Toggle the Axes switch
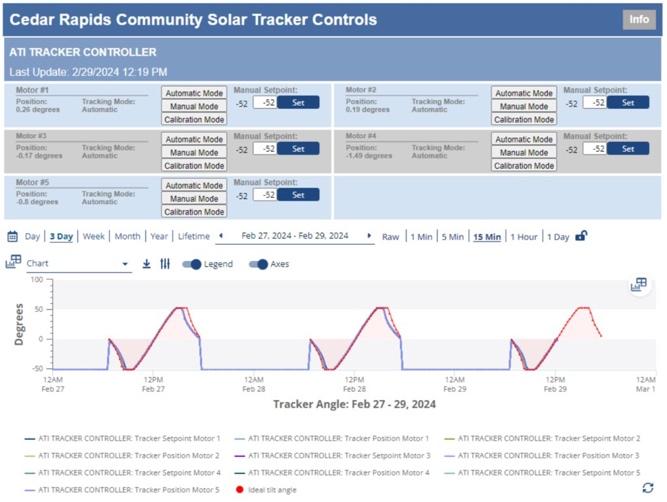This screenshot has width=667, height=502. pos(259,264)
